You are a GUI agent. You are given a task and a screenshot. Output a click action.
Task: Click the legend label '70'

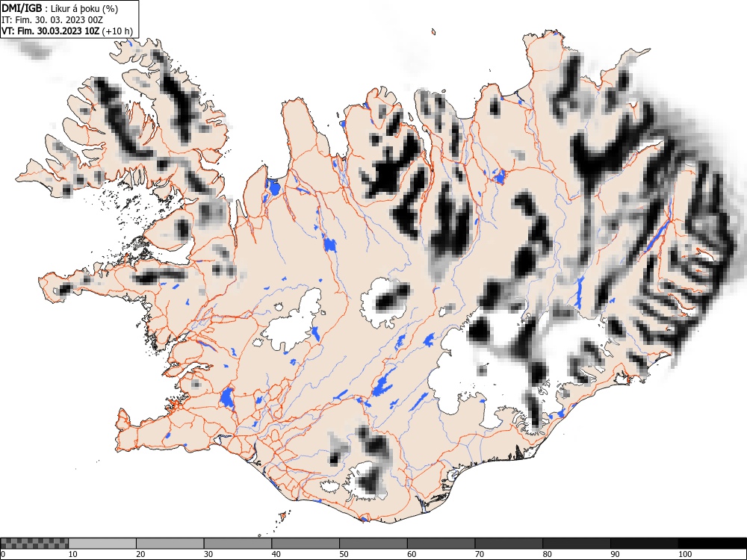point(480,554)
